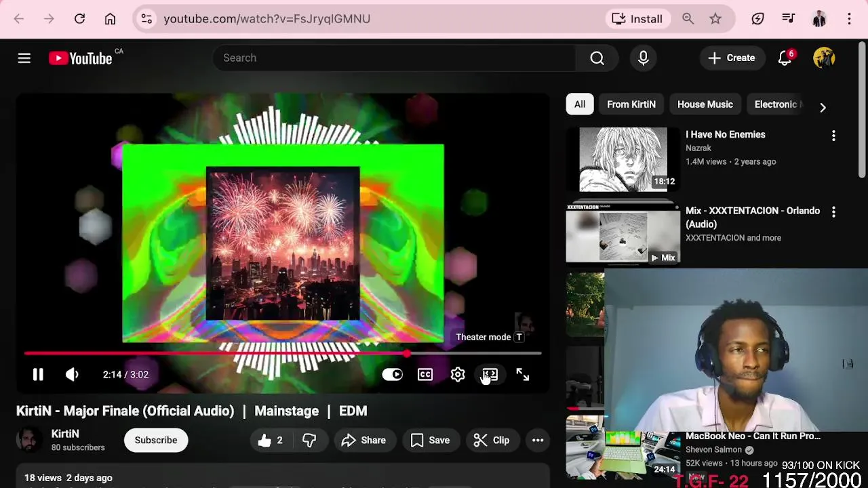The image size is (868, 488).
Task: Click the Install app button
Action: pyautogui.click(x=637, y=19)
